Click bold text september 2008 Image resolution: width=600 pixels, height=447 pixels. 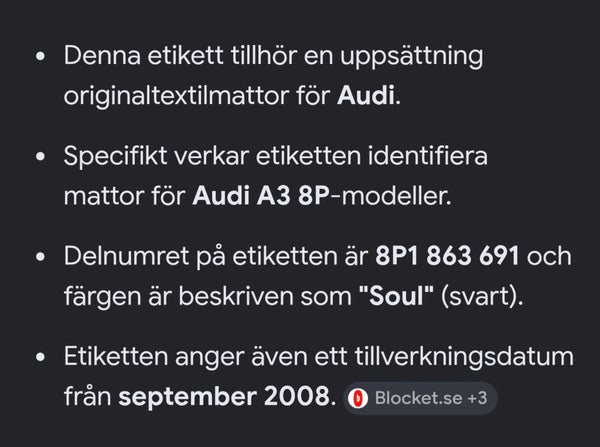click(x=224, y=396)
